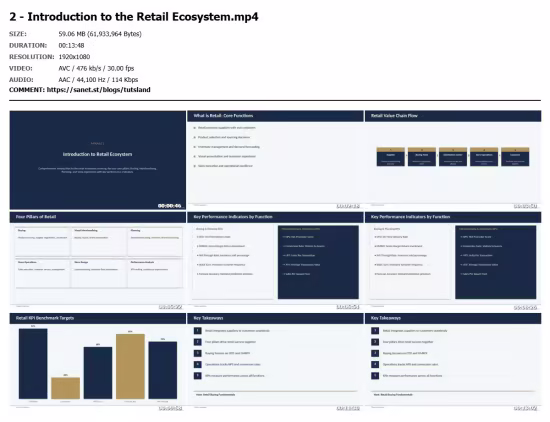Image resolution: width=550 pixels, height=422 pixels.
Task: Click the 'AUDIO:' label
Action: [x=21, y=80]
